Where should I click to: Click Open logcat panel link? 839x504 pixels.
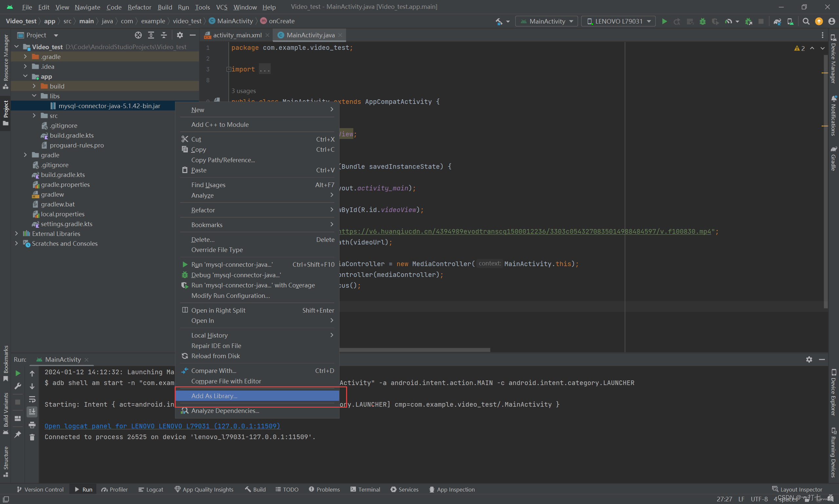point(162,426)
